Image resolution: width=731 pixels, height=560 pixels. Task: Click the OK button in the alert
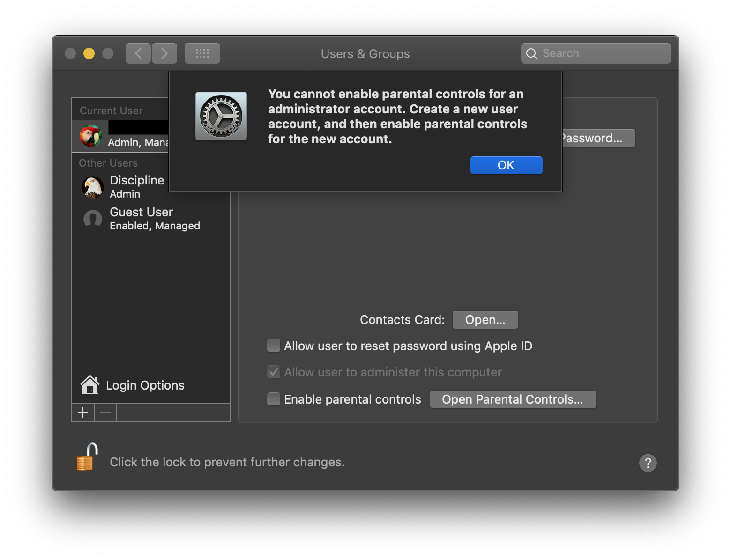(506, 165)
